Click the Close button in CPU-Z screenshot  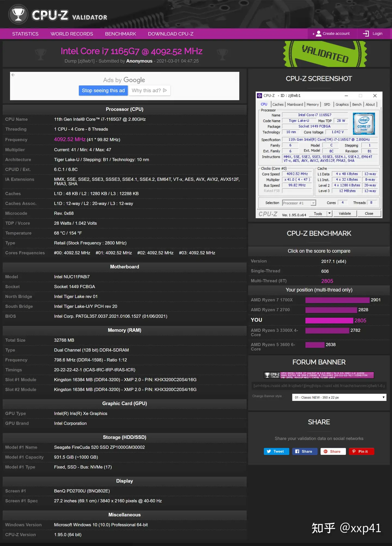coord(369,213)
